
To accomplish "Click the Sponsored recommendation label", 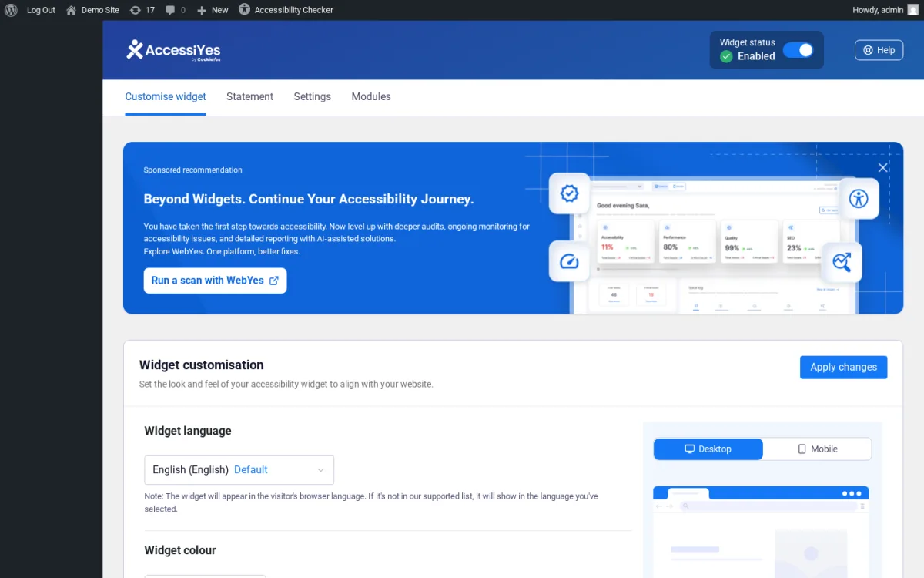I will click(193, 170).
